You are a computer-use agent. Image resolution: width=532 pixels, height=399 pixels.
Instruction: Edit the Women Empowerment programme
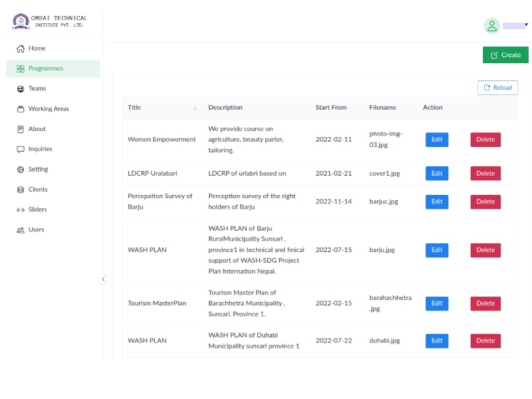point(437,140)
